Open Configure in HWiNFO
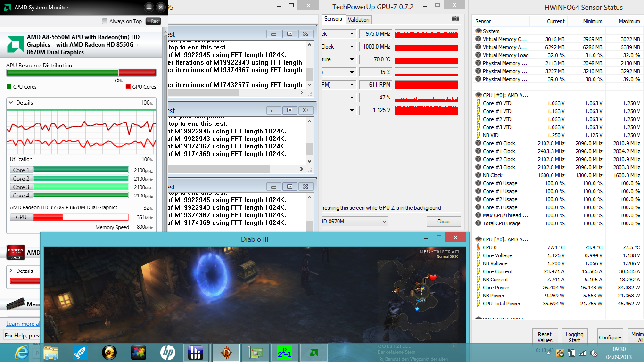 610,337
